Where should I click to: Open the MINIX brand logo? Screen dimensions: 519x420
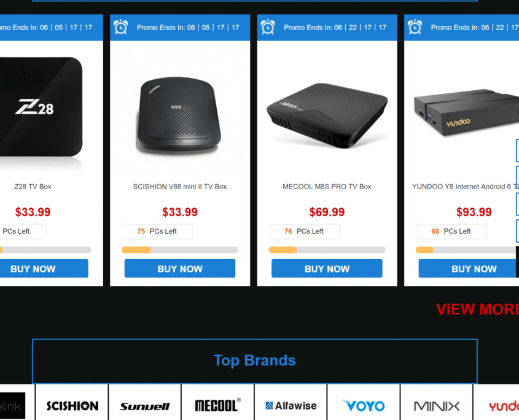coord(437,405)
